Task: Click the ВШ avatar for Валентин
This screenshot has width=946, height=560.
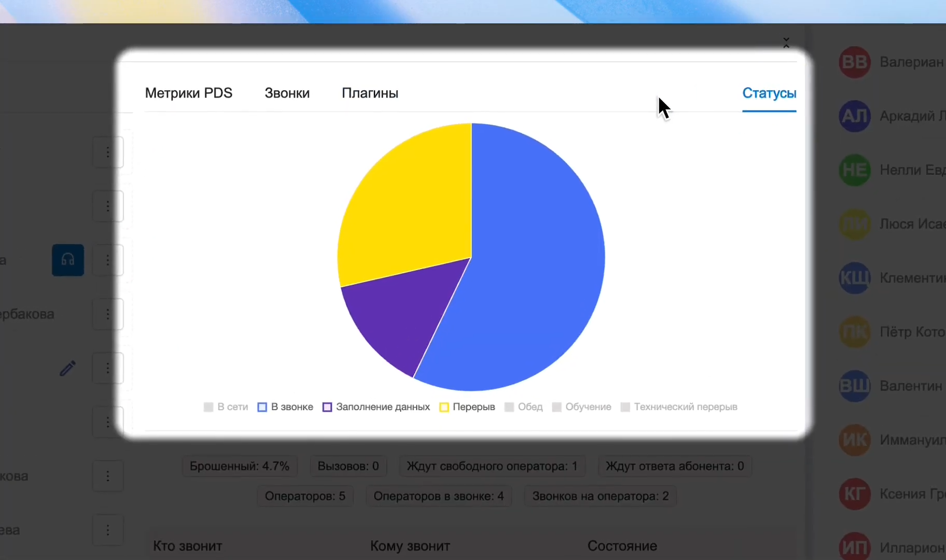Action: click(855, 386)
